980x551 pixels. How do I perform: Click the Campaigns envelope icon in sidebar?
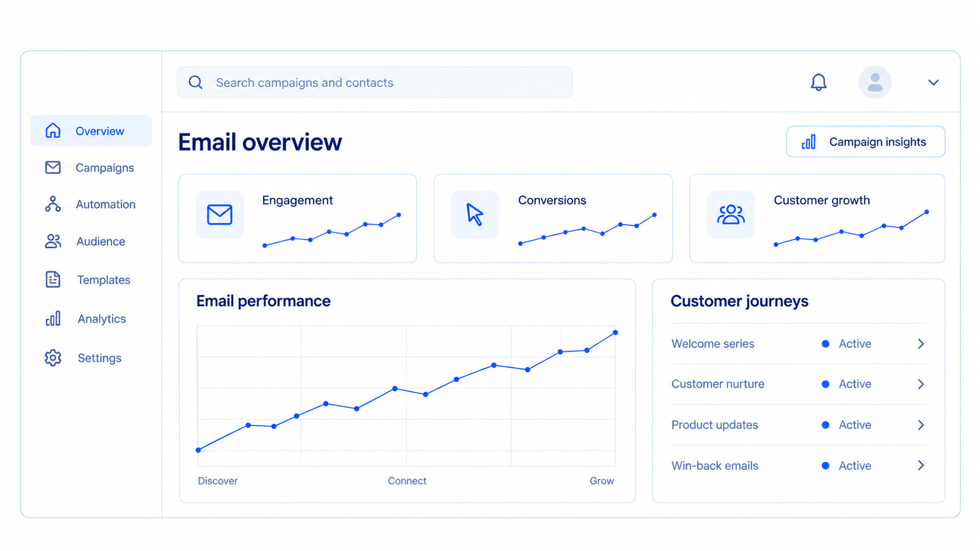53,167
